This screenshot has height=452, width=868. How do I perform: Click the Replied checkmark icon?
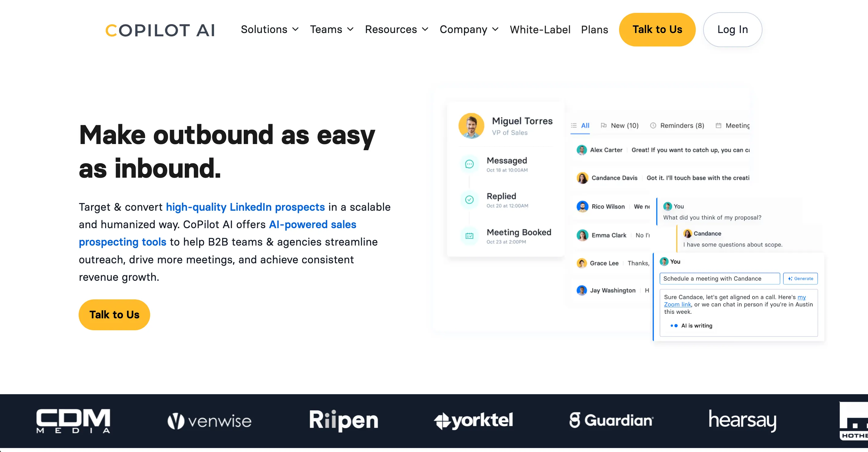coord(469,200)
